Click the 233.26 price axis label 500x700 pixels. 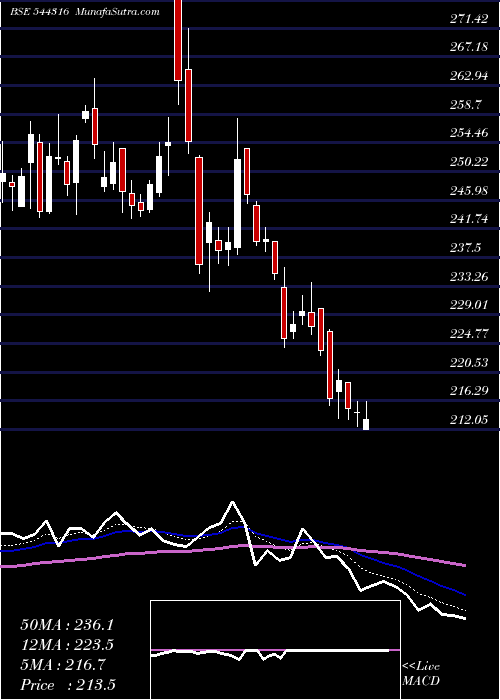pyautogui.click(x=469, y=277)
